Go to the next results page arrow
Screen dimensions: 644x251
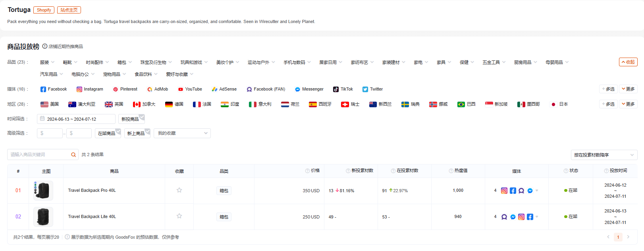coord(628,237)
